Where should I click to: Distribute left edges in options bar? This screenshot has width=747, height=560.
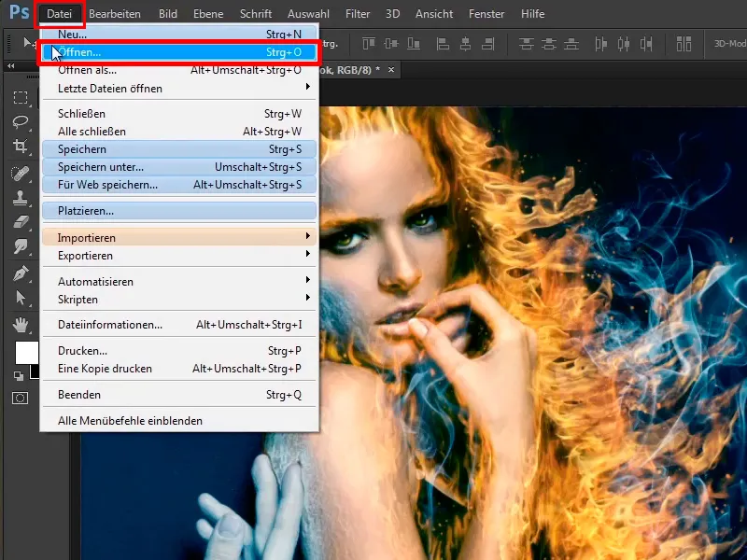click(600, 44)
